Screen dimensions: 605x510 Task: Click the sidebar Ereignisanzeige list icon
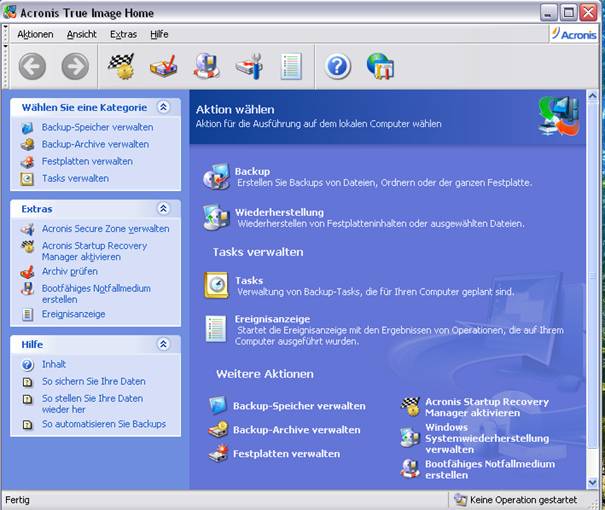27,314
